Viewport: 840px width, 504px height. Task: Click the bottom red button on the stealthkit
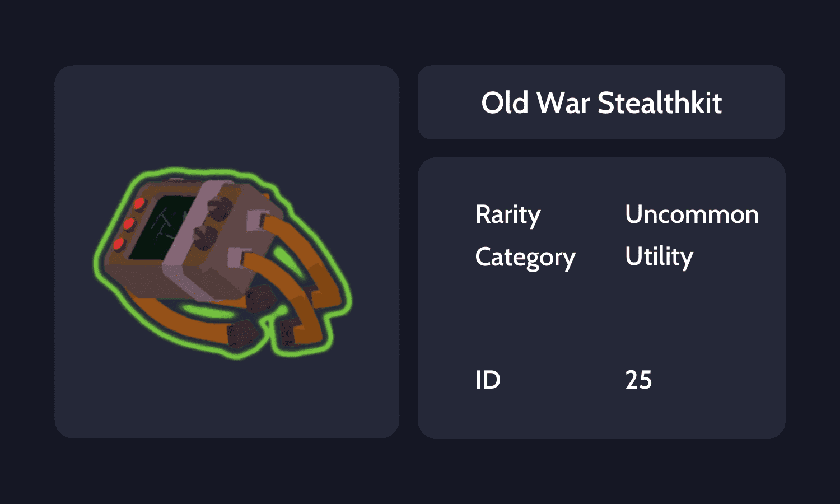pyautogui.click(x=119, y=244)
